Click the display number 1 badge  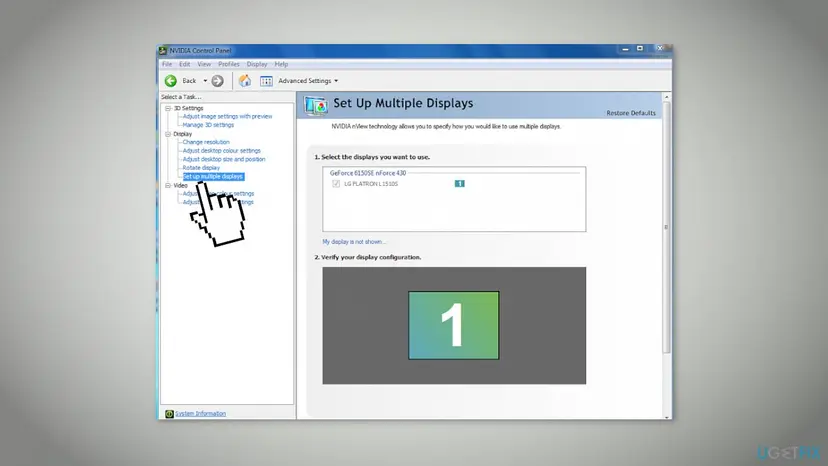tap(459, 184)
